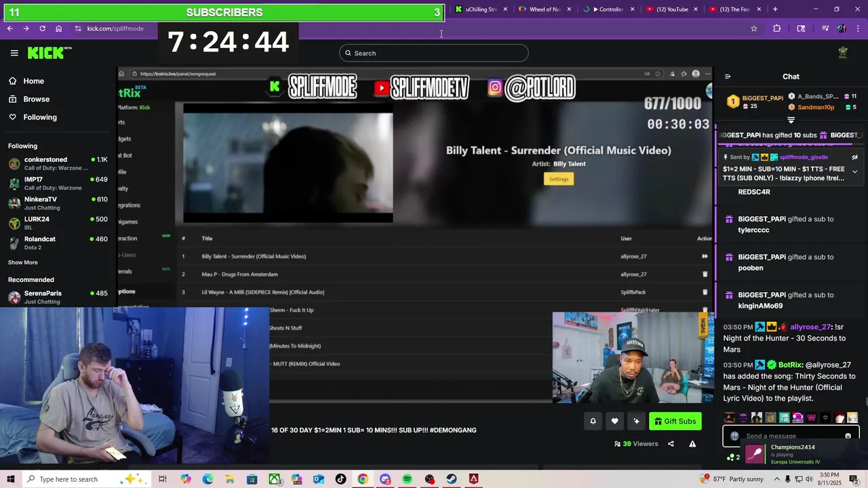The width and height of the screenshot is (868, 488).
Task: Click the report stream warning icon
Action: pyautogui.click(x=692, y=444)
